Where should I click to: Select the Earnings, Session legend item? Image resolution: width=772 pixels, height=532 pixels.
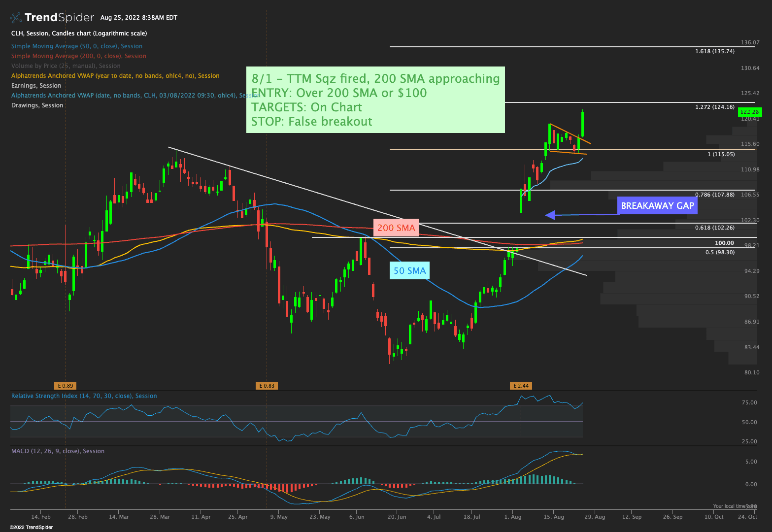pyautogui.click(x=36, y=86)
